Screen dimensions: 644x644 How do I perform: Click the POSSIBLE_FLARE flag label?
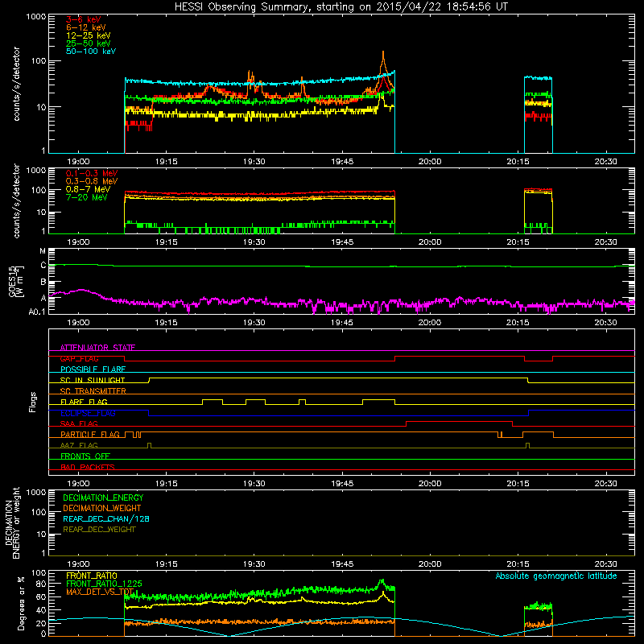click(93, 369)
